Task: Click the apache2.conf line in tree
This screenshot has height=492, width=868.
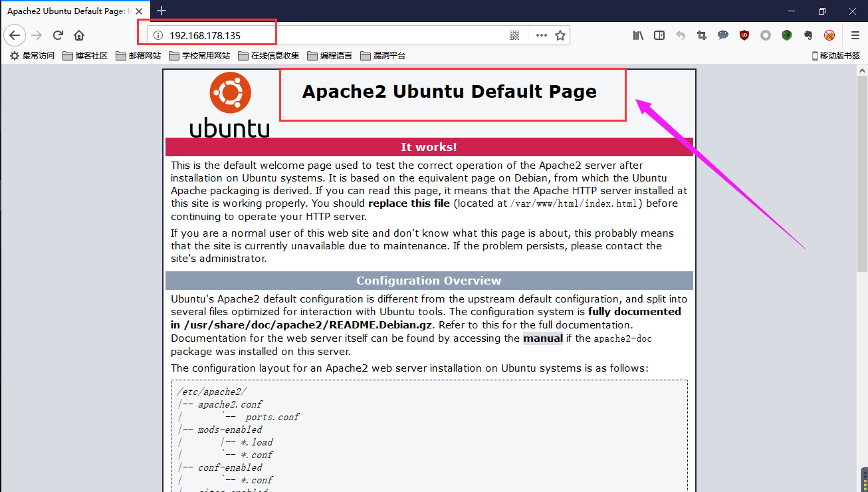Action: [x=230, y=404]
